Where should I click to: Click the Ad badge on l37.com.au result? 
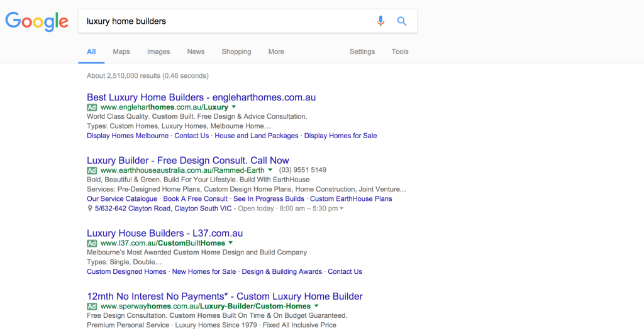pos(92,243)
